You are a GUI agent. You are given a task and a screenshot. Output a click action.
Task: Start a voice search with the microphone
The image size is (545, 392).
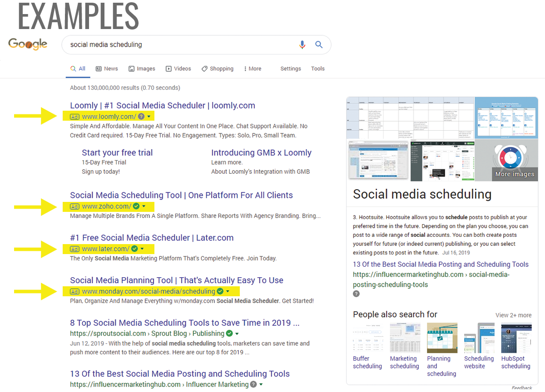(x=302, y=44)
